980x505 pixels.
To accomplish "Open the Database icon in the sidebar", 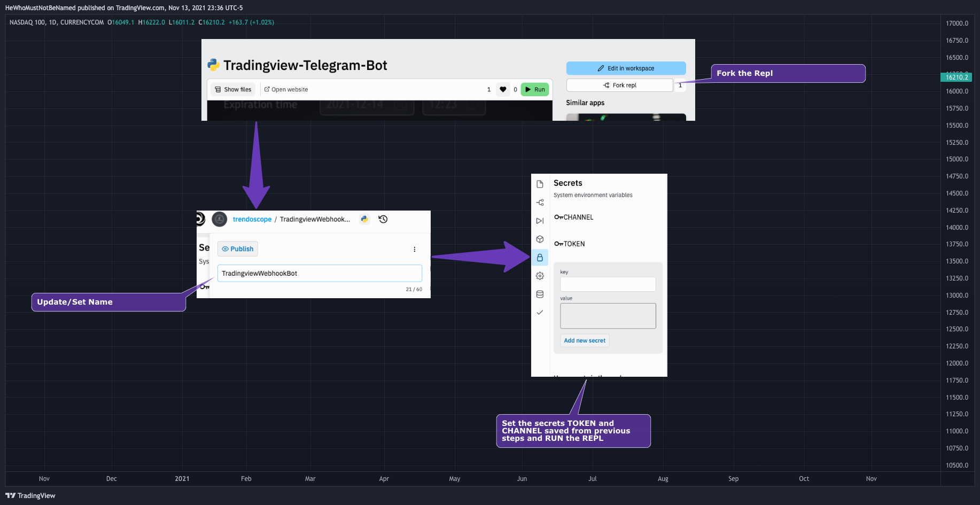I will (x=540, y=294).
